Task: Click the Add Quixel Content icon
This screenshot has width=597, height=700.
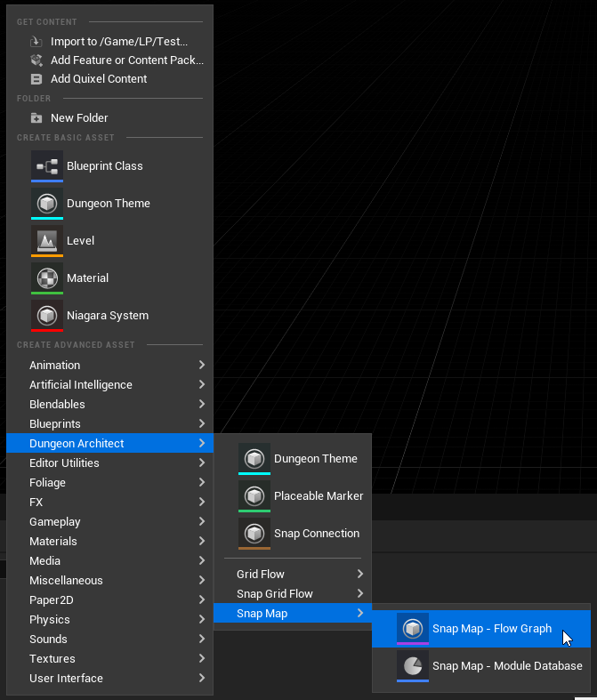Action: pyautogui.click(x=36, y=79)
